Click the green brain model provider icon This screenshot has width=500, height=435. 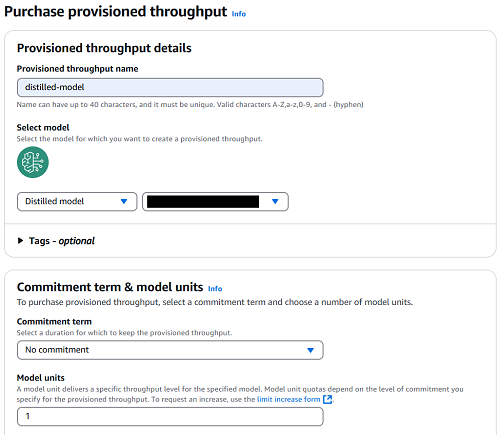[x=33, y=162]
